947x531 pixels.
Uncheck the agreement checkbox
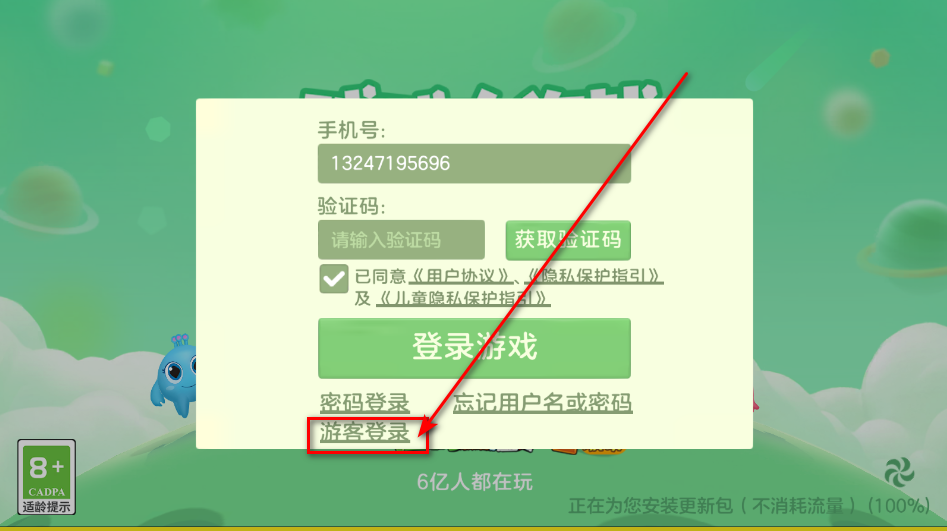(333, 278)
